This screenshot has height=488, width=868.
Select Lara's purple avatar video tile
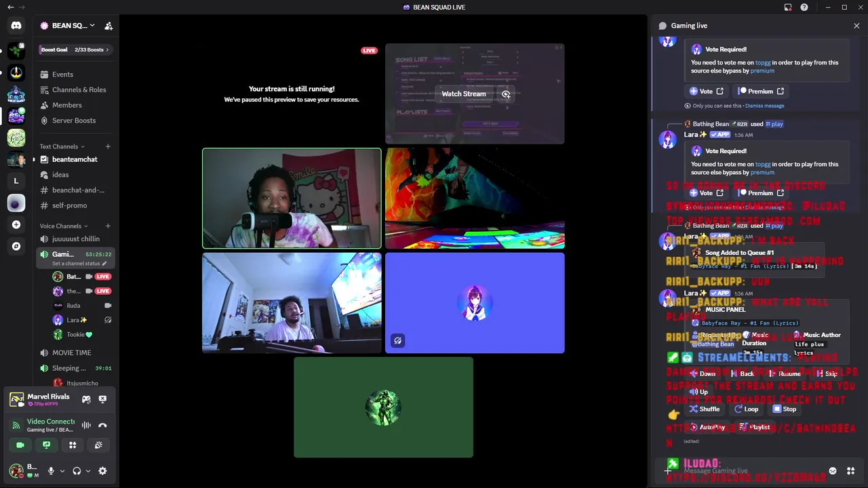point(475,303)
